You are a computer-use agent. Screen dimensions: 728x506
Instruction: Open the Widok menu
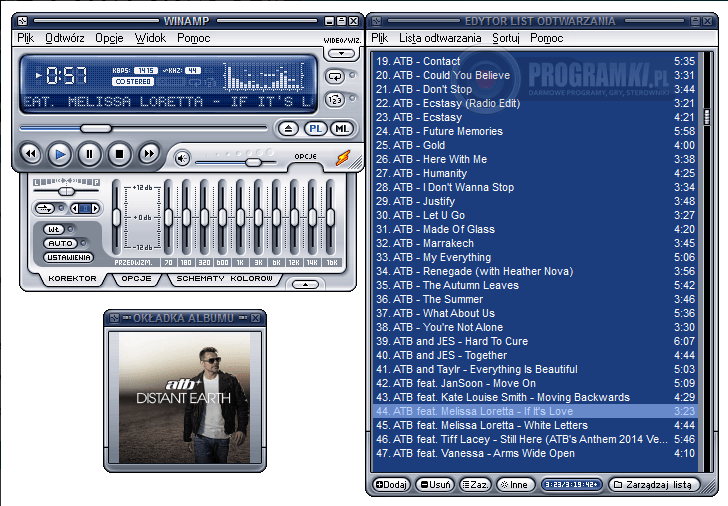tap(150, 38)
